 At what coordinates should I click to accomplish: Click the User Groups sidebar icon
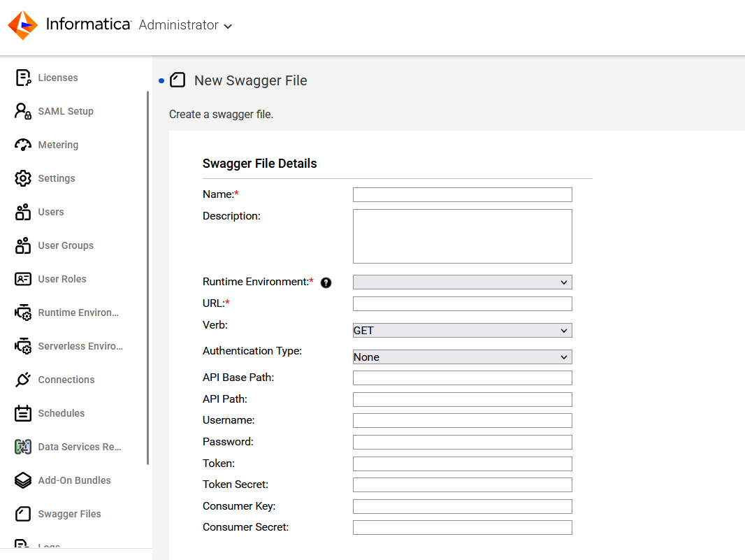pyautogui.click(x=23, y=245)
